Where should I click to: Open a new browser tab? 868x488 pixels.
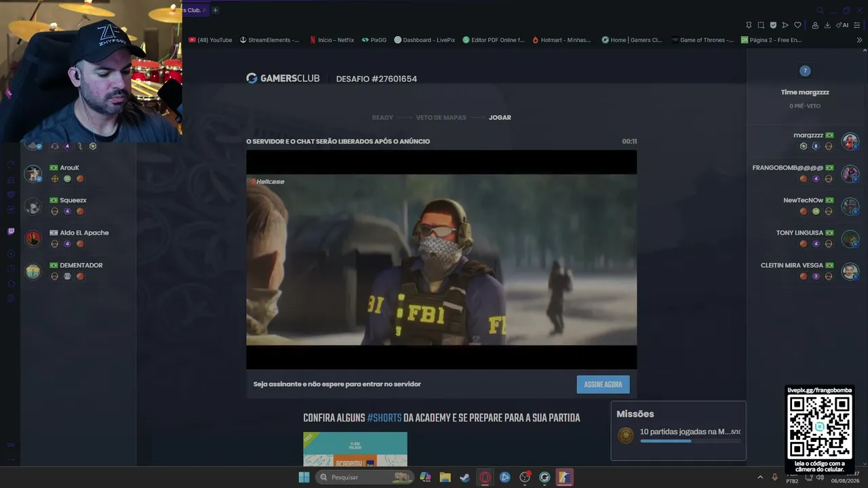[215, 10]
